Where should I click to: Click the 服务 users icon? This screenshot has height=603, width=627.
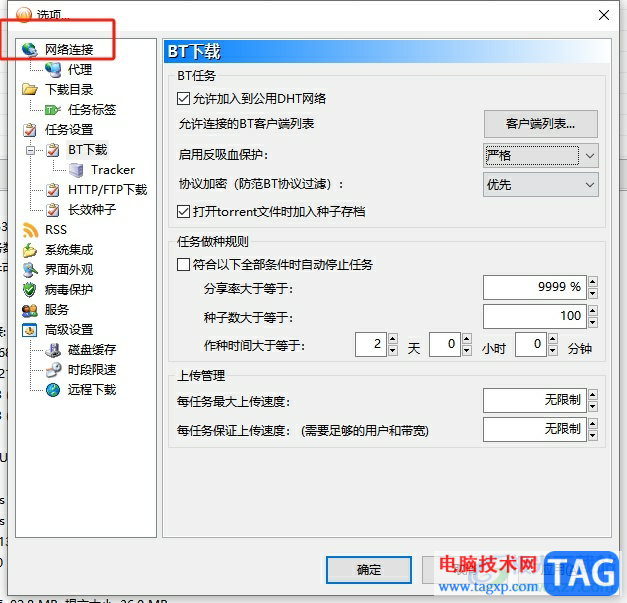pyautogui.click(x=30, y=310)
